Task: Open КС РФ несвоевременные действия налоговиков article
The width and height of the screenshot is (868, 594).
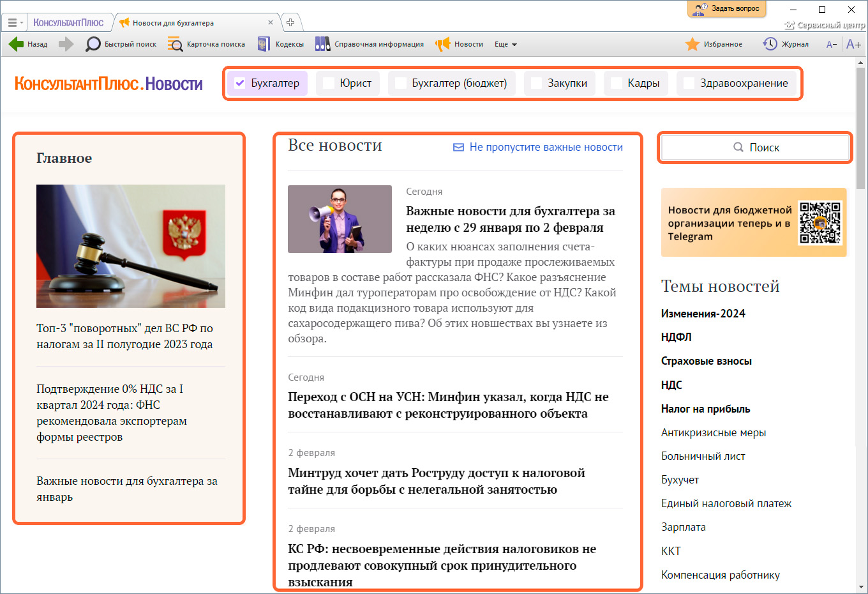Action: tap(442, 565)
